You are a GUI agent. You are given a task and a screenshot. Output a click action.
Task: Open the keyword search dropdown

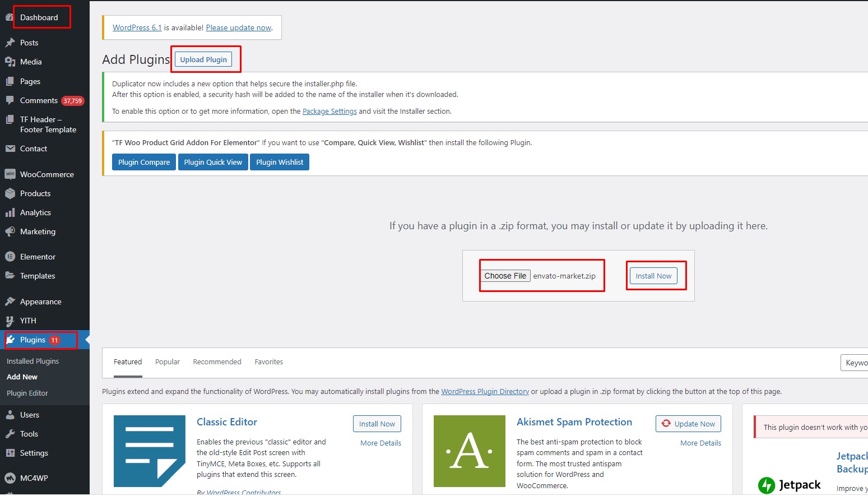click(857, 363)
